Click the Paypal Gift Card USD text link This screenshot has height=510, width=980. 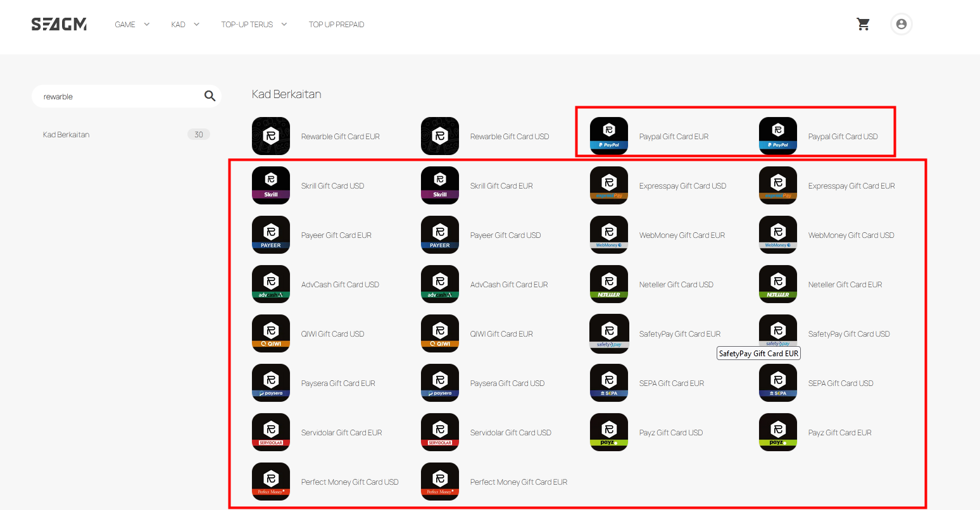pos(843,137)
